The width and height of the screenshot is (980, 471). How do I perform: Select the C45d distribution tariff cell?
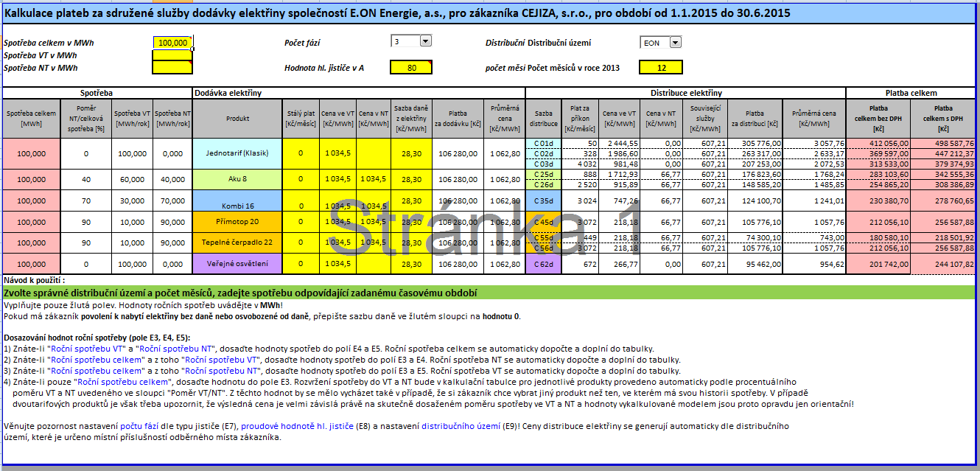click(x=544, y=221)
